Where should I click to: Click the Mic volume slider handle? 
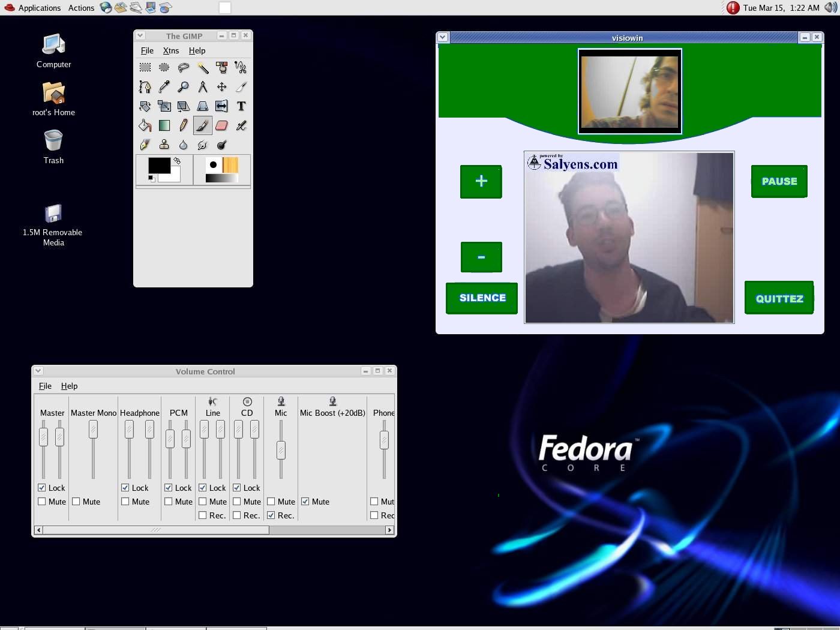[x=281, y=451]
